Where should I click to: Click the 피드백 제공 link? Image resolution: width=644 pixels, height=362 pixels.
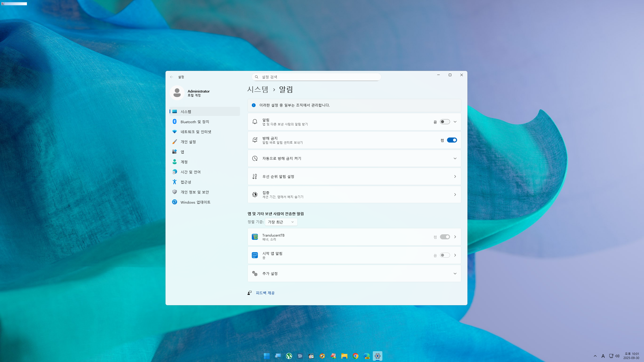pyautogui.click(x=265, y=293)
